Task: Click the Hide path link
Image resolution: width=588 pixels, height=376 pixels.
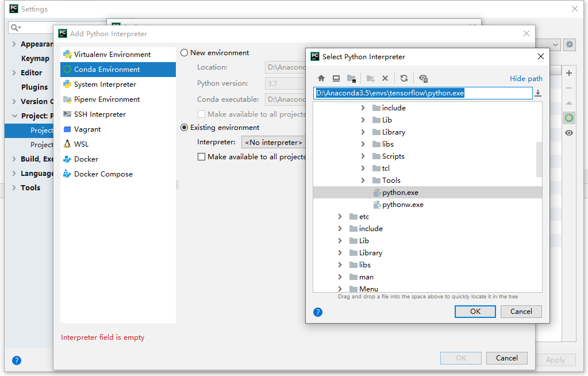Action: click(x=526, y=78)
